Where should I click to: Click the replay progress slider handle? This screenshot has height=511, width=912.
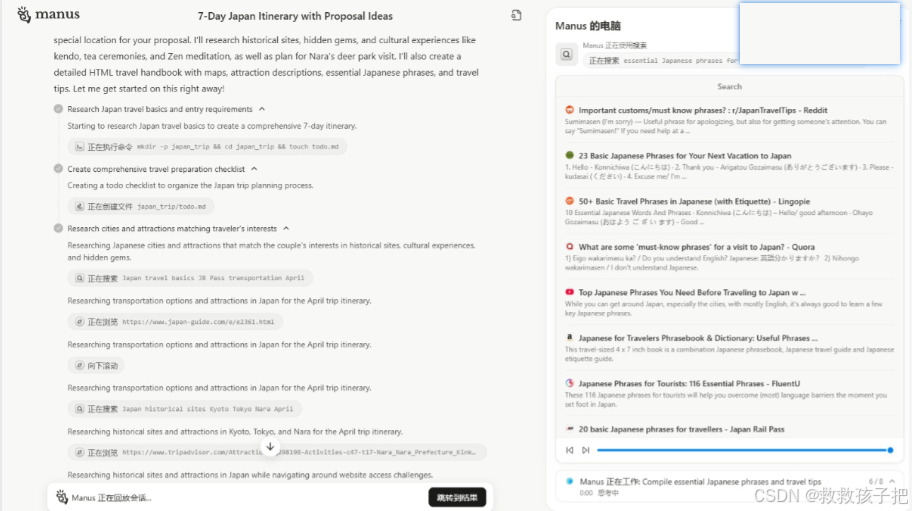[890, 450]
